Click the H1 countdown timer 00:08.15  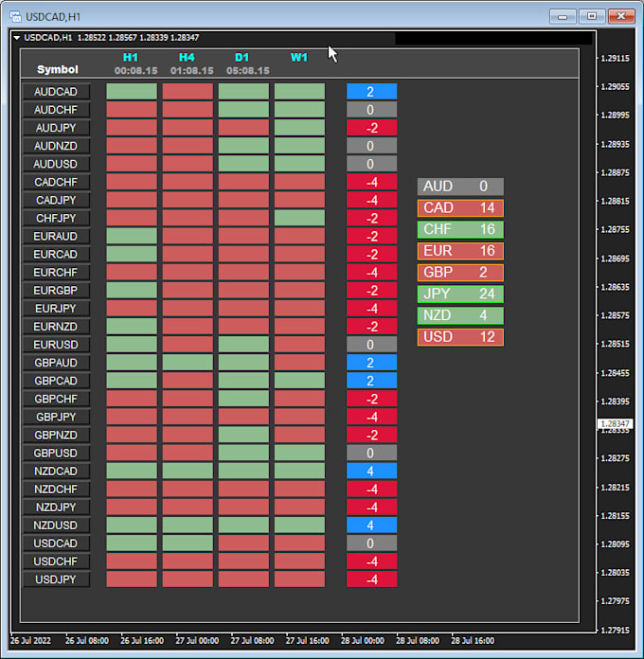coord(135,71)
